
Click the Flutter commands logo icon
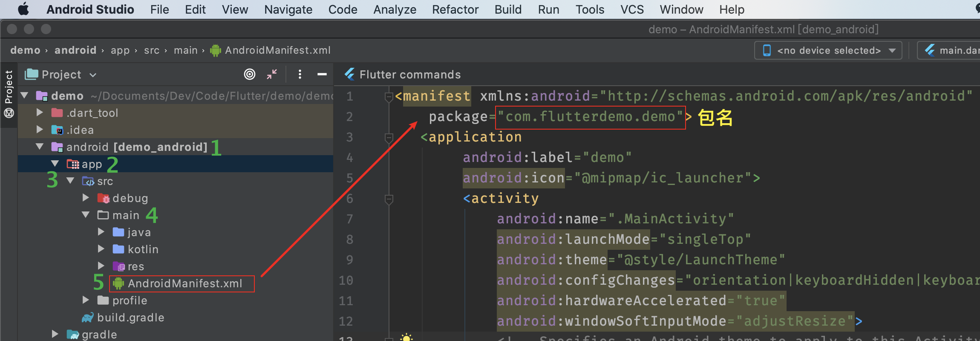pyautogui.click(x=350, y=74)
